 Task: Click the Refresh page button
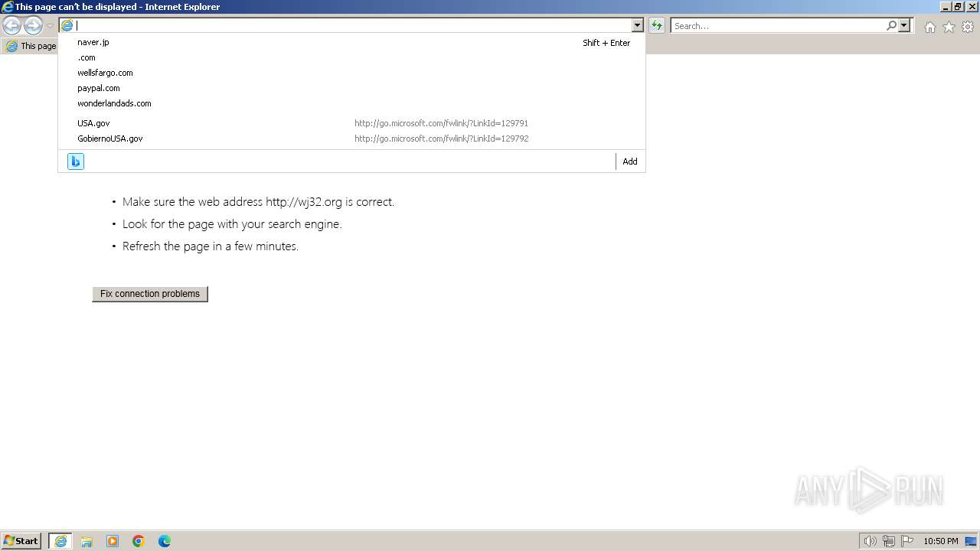(657, 25)
